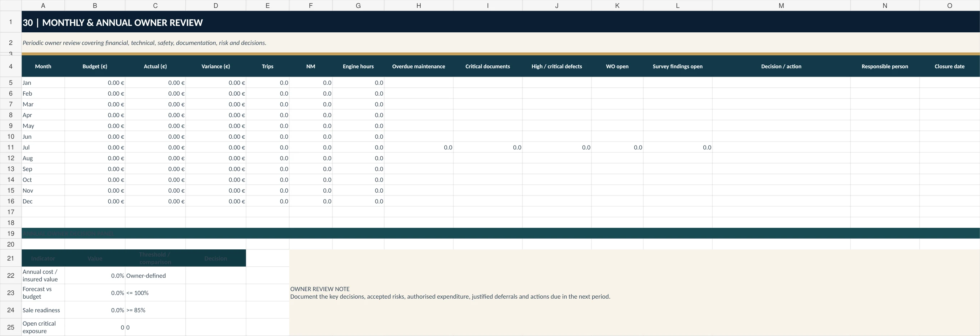Click the "Responsible person" header cell
980x336 pixels.
[x=885, y=66]
